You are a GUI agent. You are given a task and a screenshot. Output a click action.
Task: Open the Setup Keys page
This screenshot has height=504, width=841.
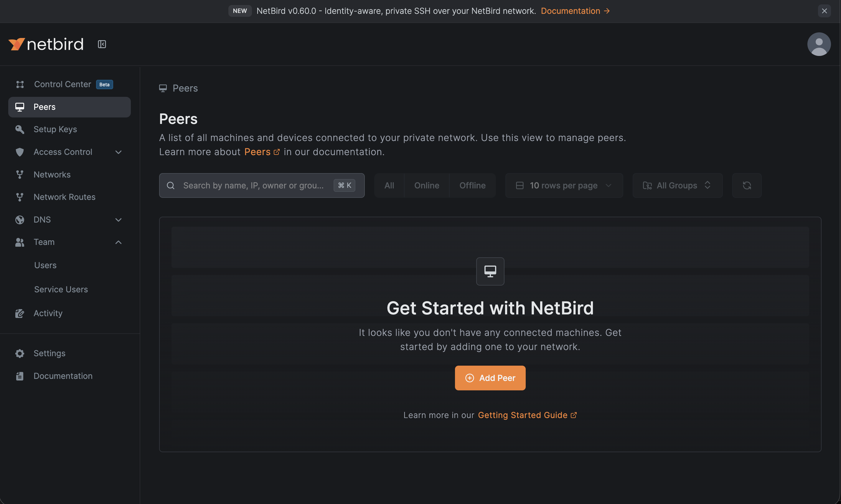click(x=55, y=129)
